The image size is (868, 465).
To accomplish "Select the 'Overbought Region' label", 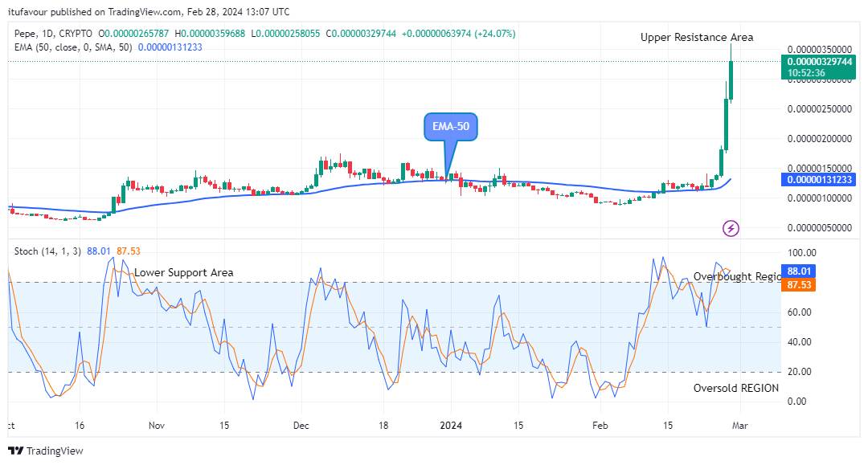I will (737, 276).
